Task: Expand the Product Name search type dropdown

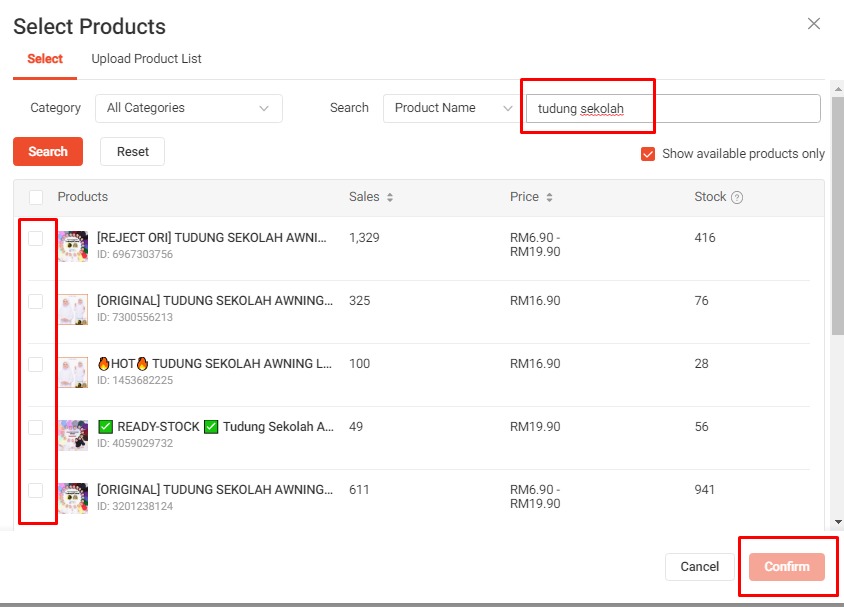Action: point(450,108)
